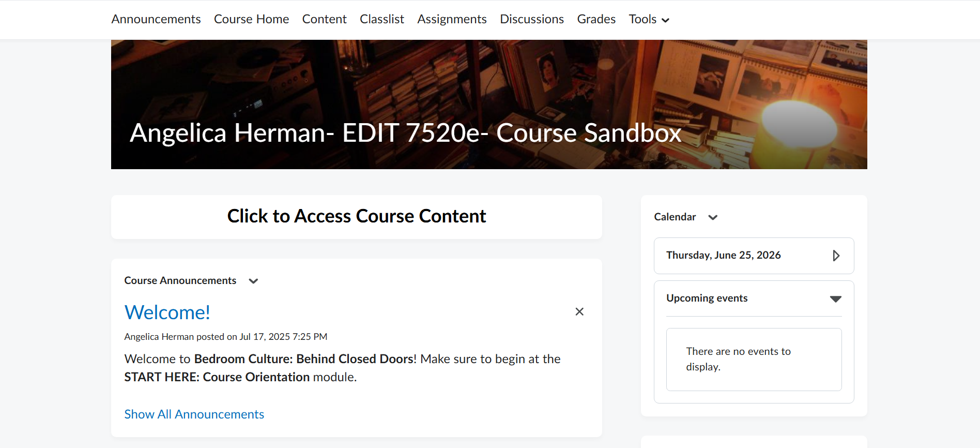Viewport: 980px width, 448px height.
Task: Click Show All Announcements link
Action: (x=194, y=414)
